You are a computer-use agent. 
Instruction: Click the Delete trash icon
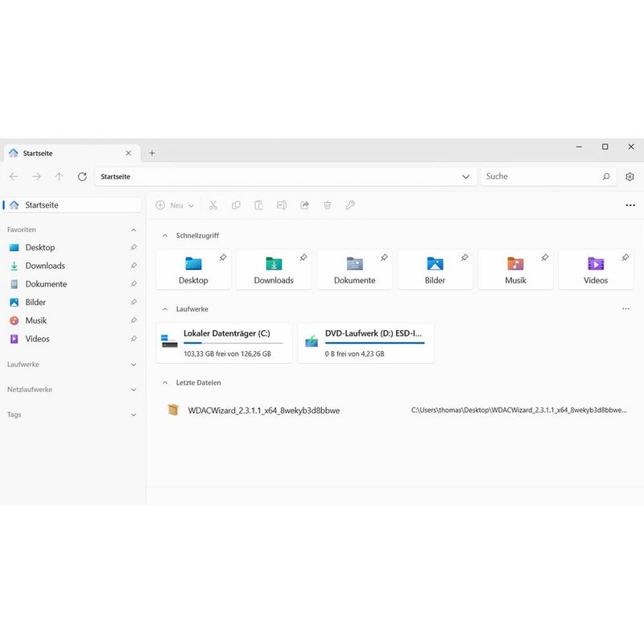327,205
